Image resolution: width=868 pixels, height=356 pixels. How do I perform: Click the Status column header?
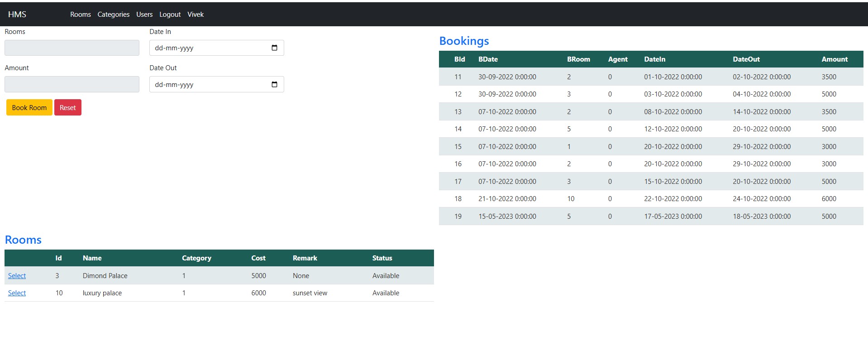point(382,258)
